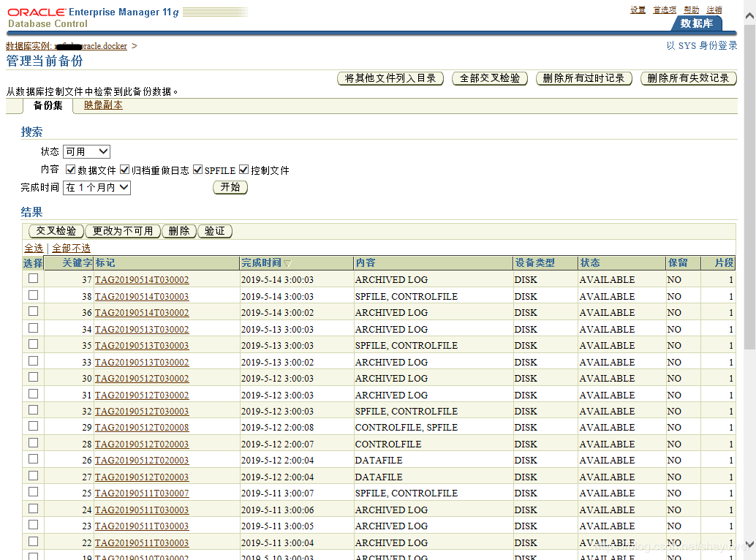This screenshot has width=756, height=560.
Task: Click 将其他文件列入目录 button
Action: coord(390,78)
